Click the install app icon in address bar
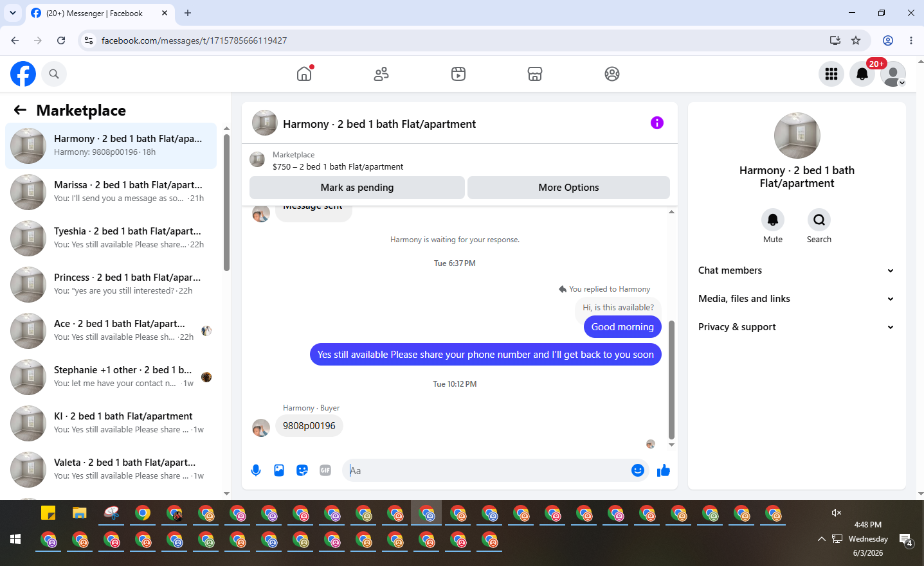 (835, 40)
